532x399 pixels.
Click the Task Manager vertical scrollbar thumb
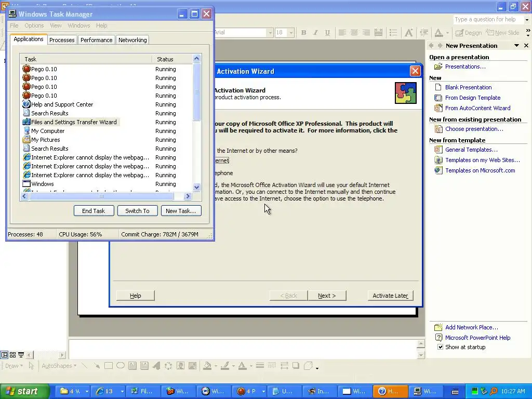[196, 91]
